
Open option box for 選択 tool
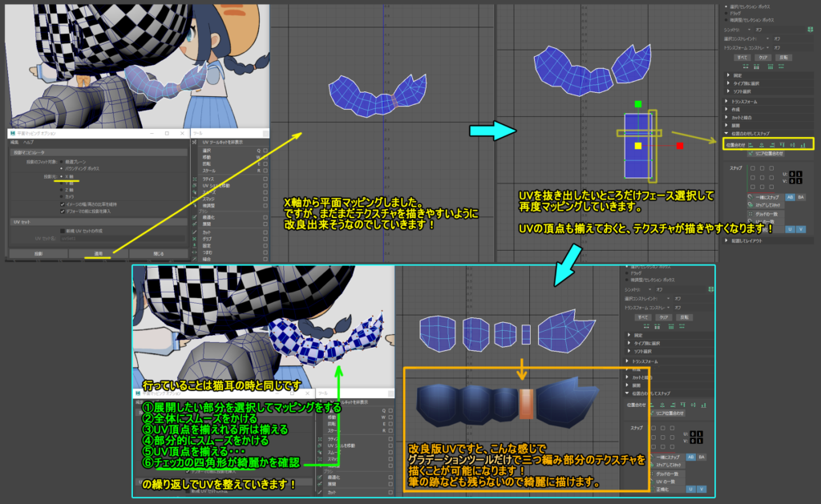(265, 151)
